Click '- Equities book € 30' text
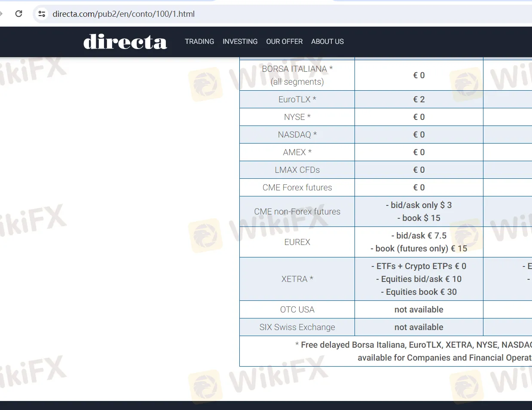 pos(419,292)
